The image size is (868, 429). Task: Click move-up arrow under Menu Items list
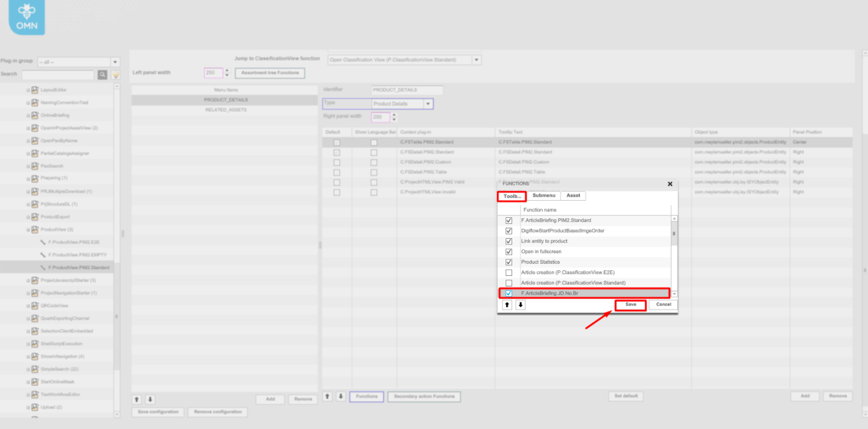[136, 399]
